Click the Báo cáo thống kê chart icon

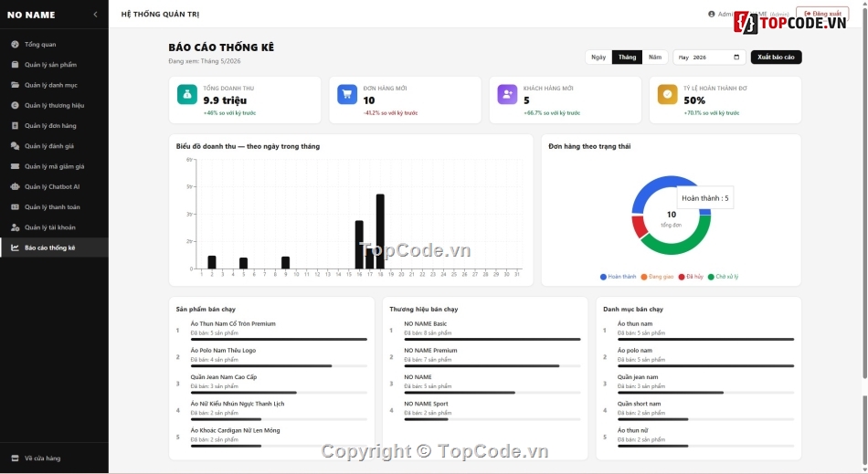[x=15, y=248]
